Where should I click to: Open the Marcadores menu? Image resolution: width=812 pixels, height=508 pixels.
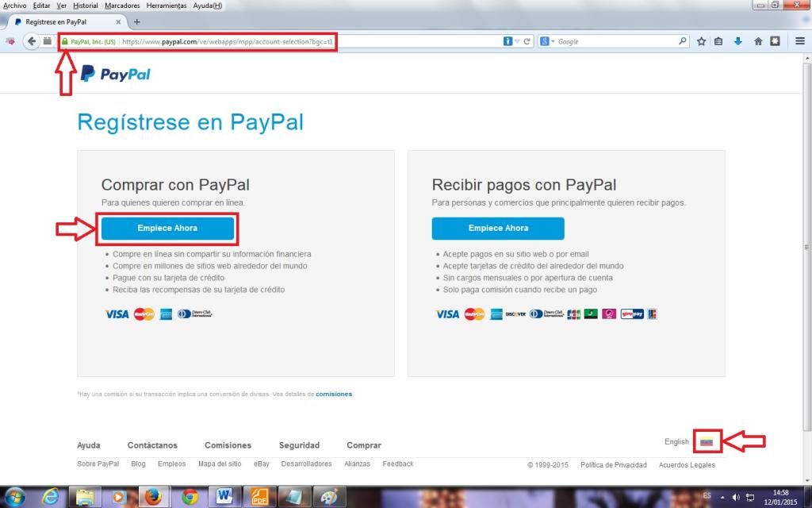pos(122,6)
